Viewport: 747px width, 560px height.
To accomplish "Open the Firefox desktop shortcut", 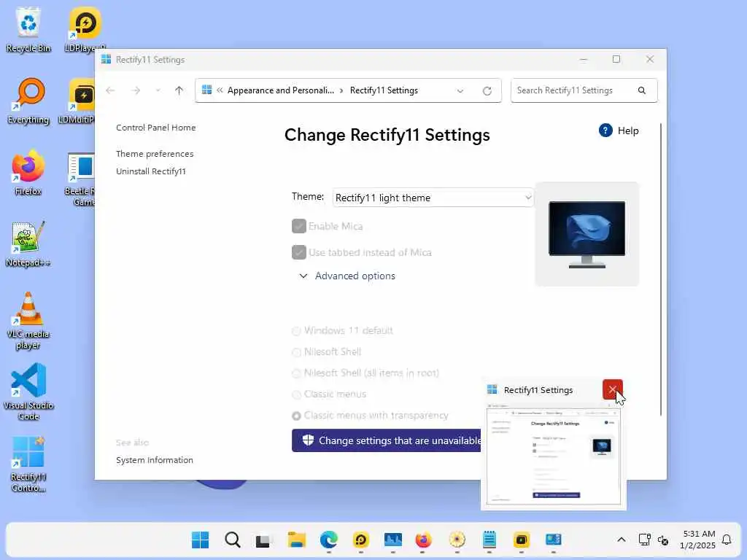I will click(x=28, y=173).
